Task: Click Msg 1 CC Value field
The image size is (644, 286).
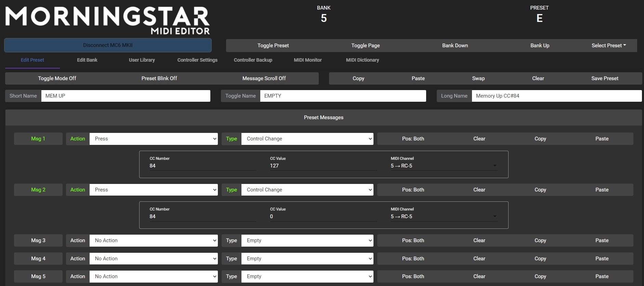Action: (323, 166)
